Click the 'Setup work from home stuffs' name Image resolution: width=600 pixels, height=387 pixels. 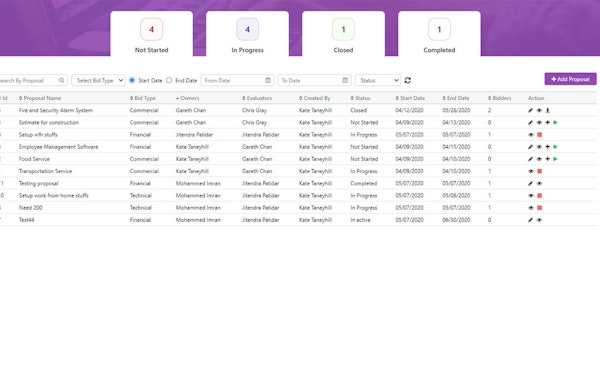[54, 196]
